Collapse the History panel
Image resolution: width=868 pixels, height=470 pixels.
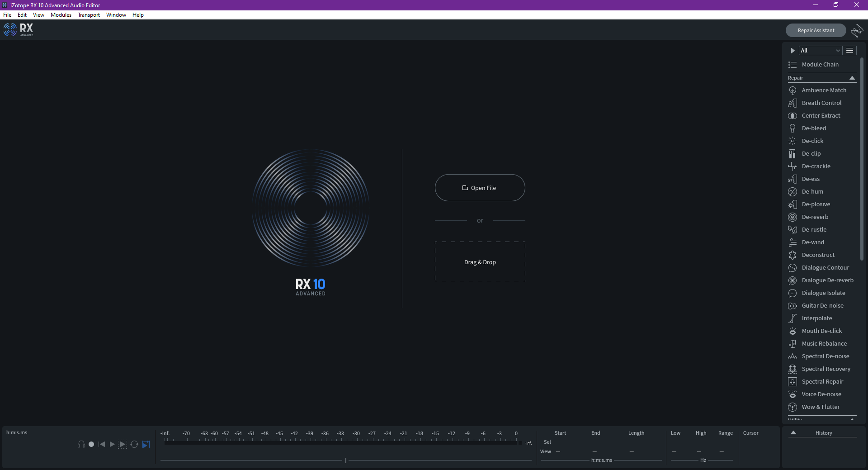point(793,433)
